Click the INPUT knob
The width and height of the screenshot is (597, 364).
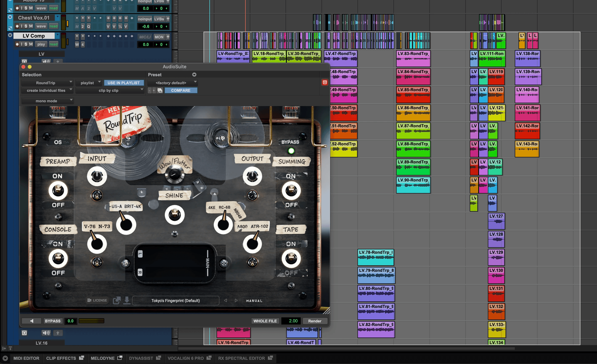coord(97,176)
